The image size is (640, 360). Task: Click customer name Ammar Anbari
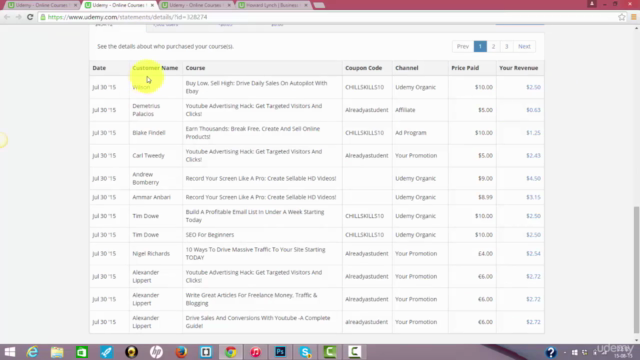pos(151,197)
